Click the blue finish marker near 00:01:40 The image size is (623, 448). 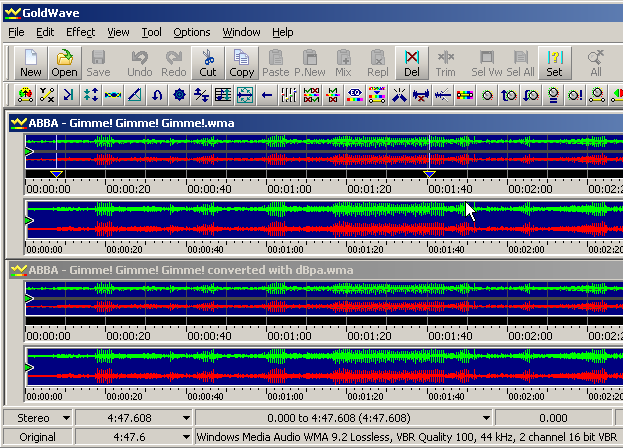point(430,174)
